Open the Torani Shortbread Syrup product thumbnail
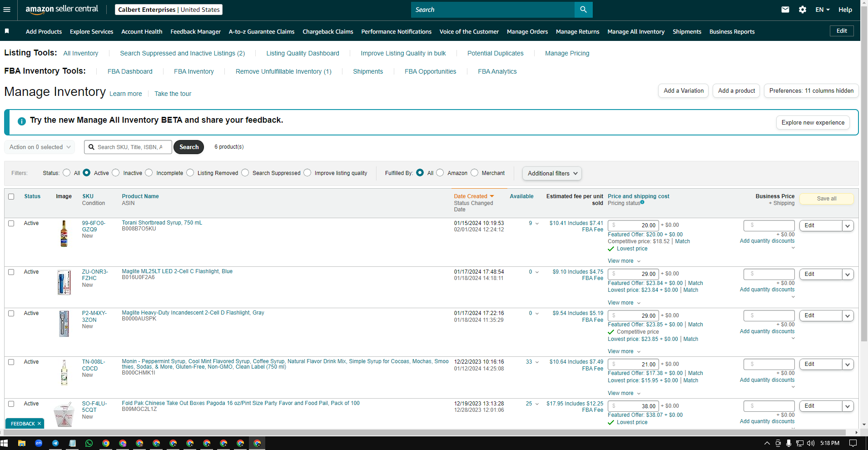The width and height of the screenshot is (868, 450). tap(64, 234)
